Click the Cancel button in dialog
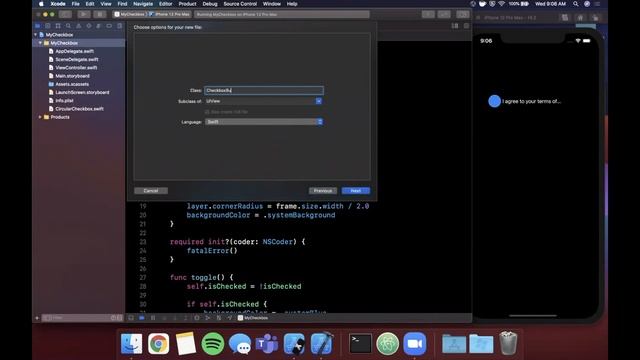This screenshot has height=360, width=640. (151, 191)
